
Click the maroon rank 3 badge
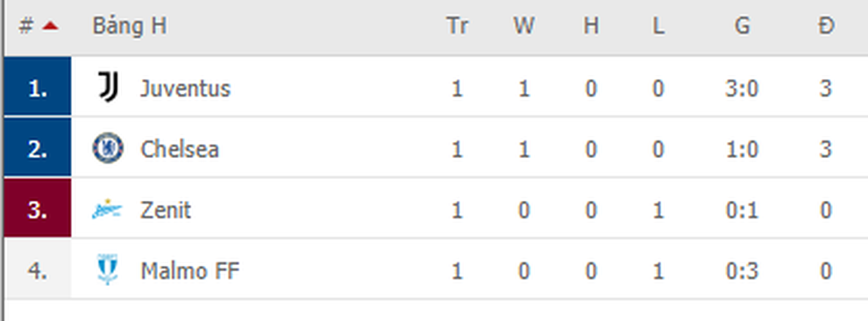click(x=38, y=208)
